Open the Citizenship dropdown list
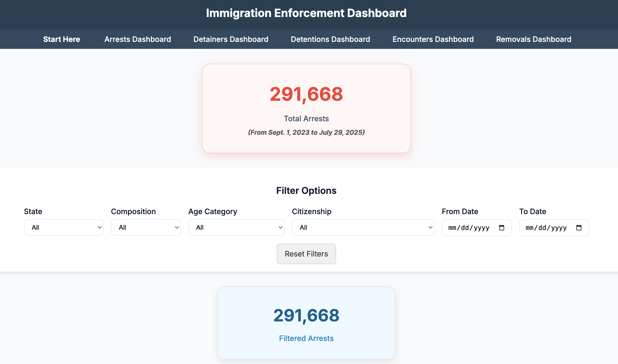The width and height of the screenshot is (618, 364). [x=363, y=227]
